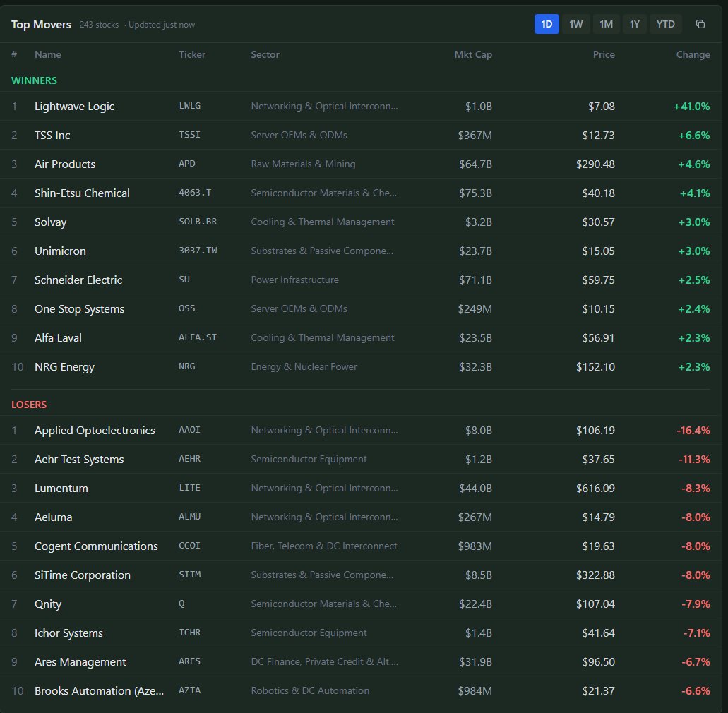Click Cogent Communications name
Viewport: 728px width, 713px height.
(96, 546)
